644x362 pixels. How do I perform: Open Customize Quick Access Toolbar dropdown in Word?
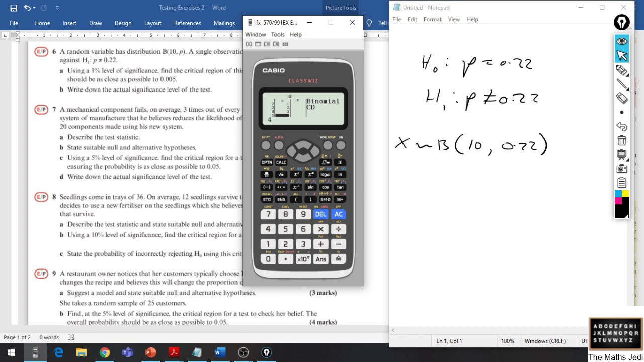pos(57,8)
